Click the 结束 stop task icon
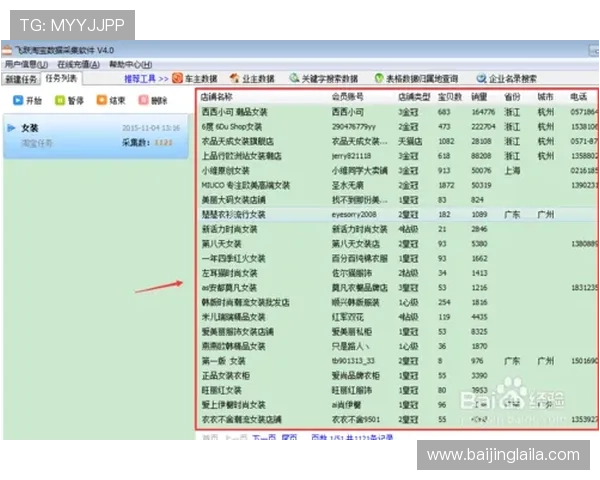Image resolution: width=600 pixels, height=480 pixels. (101, 100)
